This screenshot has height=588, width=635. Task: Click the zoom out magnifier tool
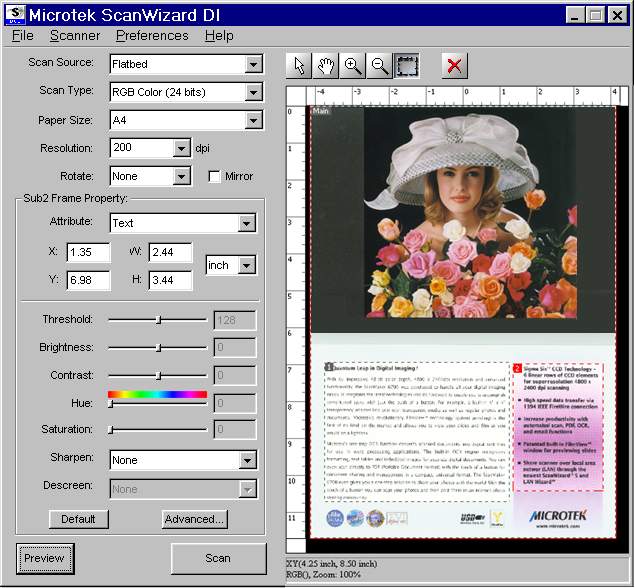(x=380, y=66)
